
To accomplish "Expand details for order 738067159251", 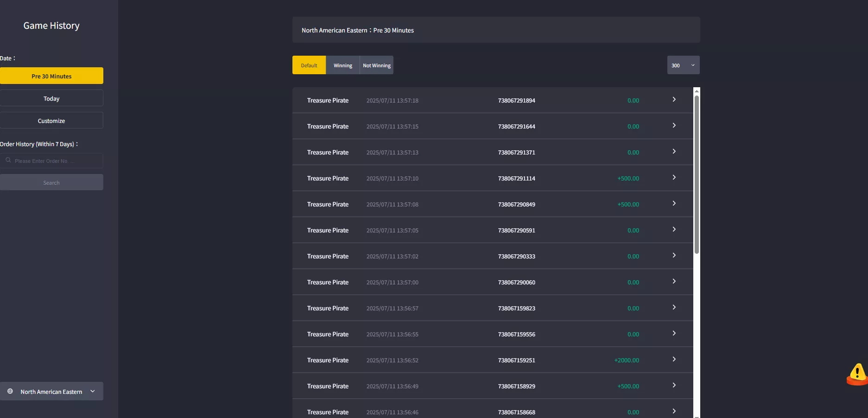I will (674, 360).
